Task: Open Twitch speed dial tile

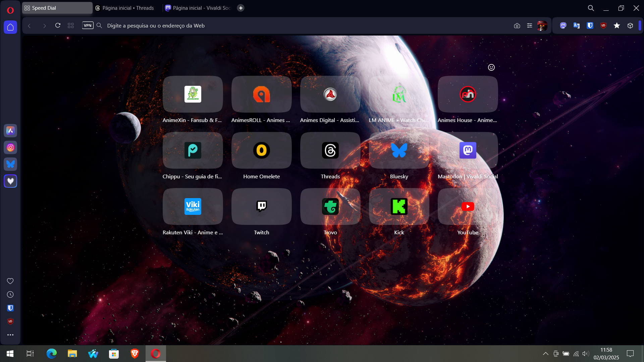Action: tap(262, 206)
